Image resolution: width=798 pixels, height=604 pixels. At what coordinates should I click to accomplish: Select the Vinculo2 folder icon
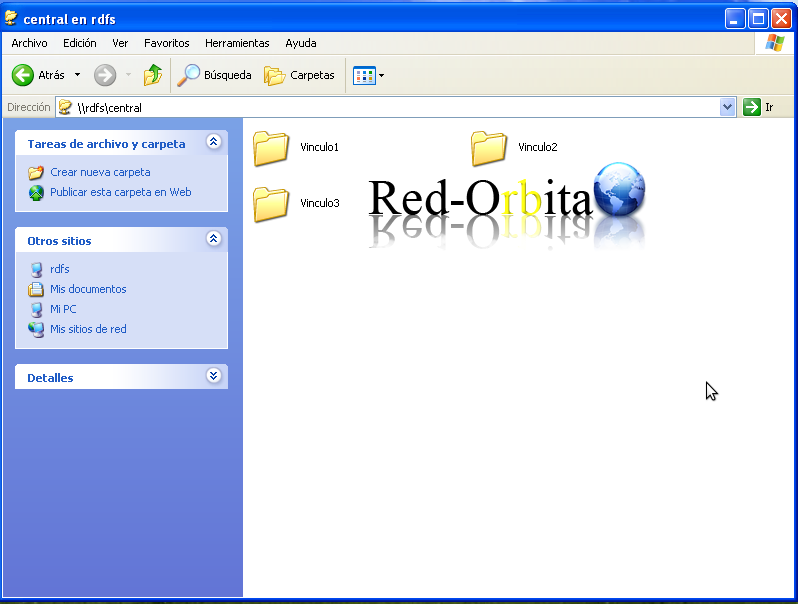pyautogui.click(x=489, y=148)
